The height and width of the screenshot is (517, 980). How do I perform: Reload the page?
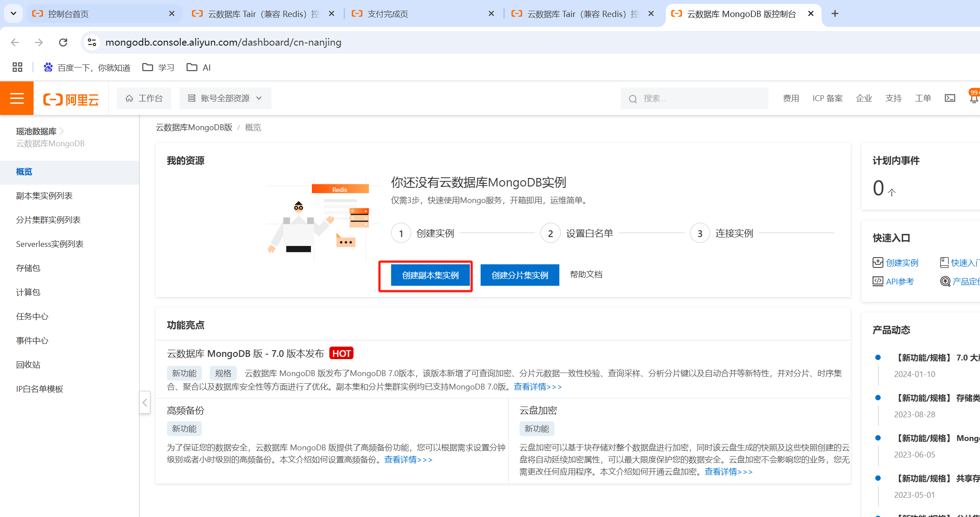pos(63,42)
